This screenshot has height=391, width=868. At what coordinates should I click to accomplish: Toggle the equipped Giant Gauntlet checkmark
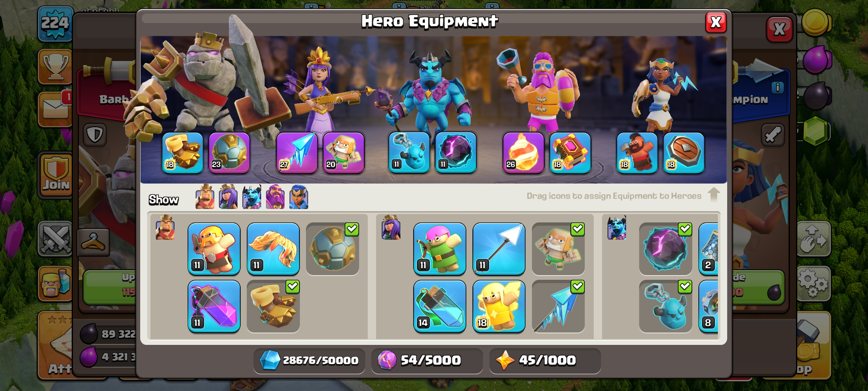click(x=293, y=287)
